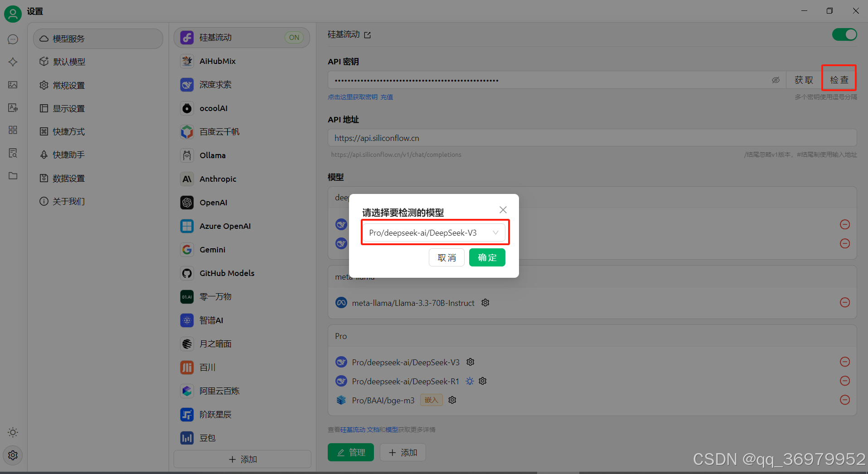
Task: Open the agents sparkle icon in sidebar
Action: pos(13,62)
